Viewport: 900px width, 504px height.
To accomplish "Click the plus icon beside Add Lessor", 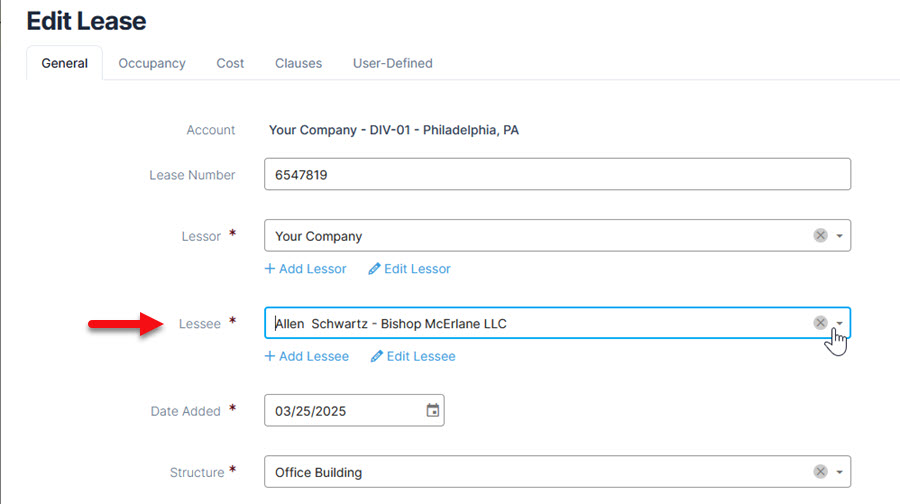I will tap(270, 269).
